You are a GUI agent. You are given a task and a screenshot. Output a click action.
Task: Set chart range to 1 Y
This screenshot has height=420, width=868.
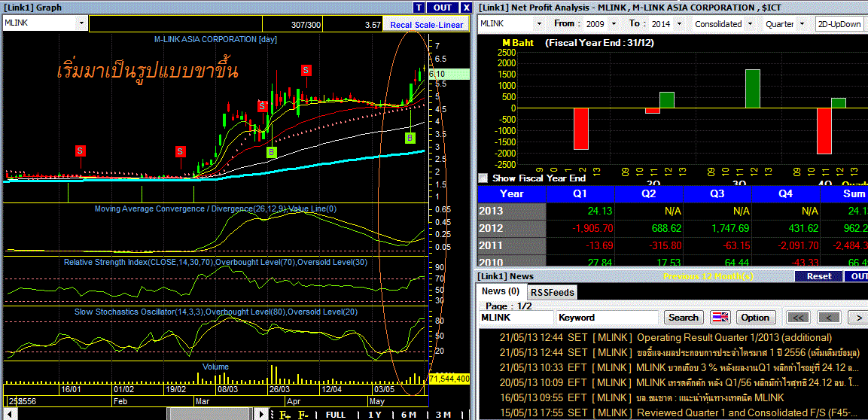375,415
